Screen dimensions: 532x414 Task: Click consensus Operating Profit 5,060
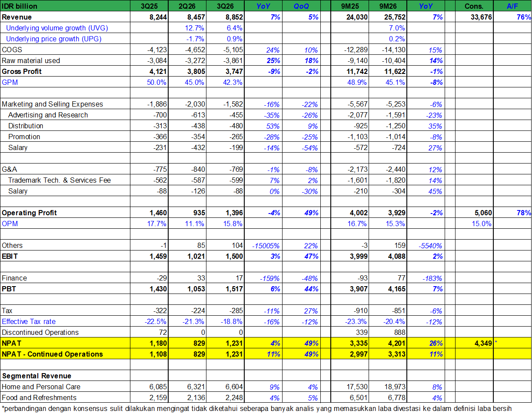point(483,213)
